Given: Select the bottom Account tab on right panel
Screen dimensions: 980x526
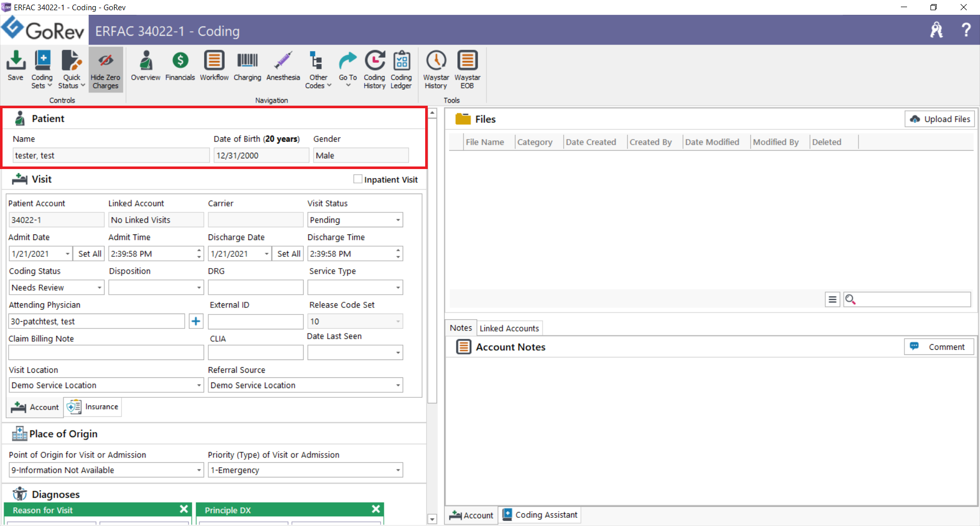Looking at the screenshot, I should point(471,515).
